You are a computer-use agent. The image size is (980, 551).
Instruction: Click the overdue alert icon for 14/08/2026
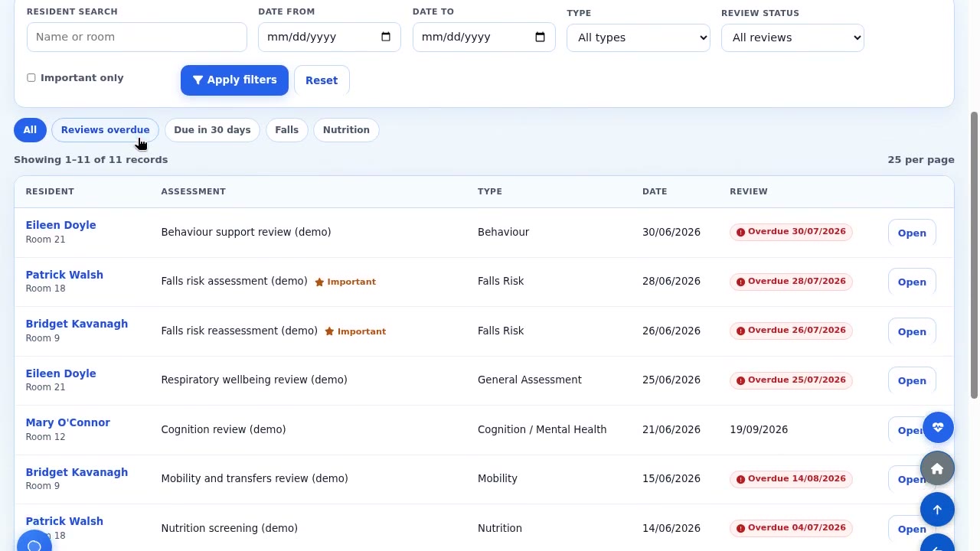click(x=740, y=479)
